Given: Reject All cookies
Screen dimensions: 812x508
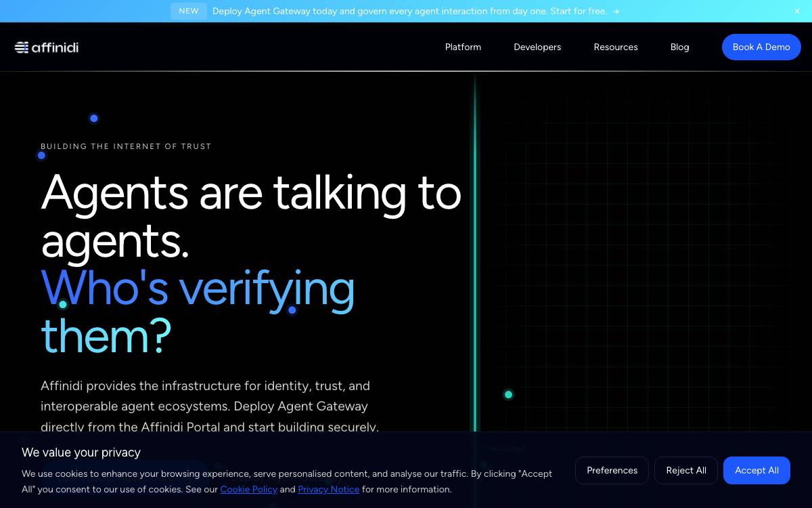Looking at the screenshot, I should 686,470.
